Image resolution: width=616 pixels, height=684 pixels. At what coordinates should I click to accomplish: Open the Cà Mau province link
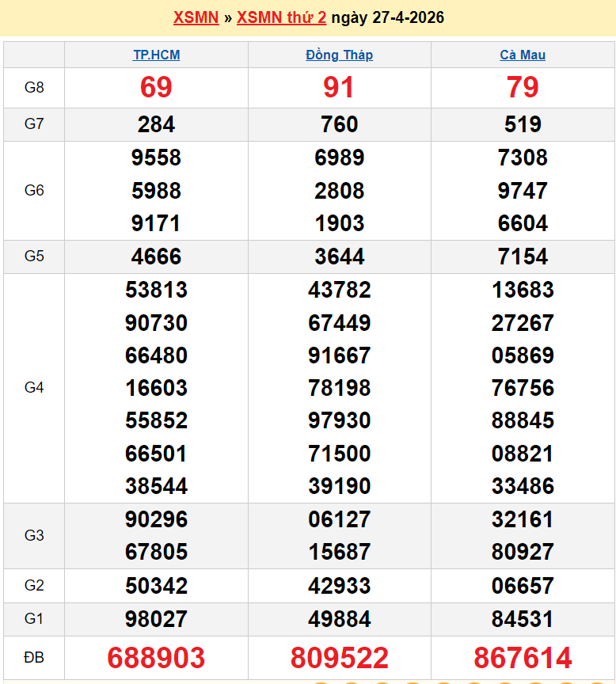coord(523,55)
